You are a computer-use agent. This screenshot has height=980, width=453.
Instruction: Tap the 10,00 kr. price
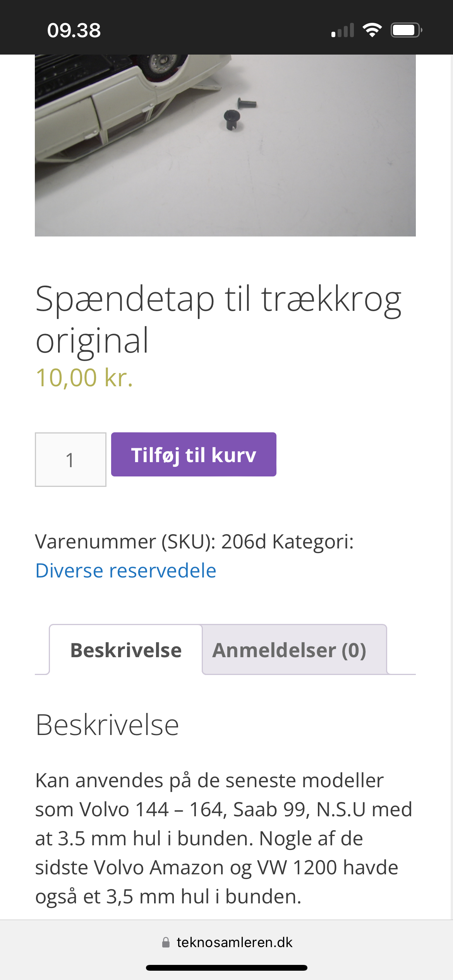84,377
